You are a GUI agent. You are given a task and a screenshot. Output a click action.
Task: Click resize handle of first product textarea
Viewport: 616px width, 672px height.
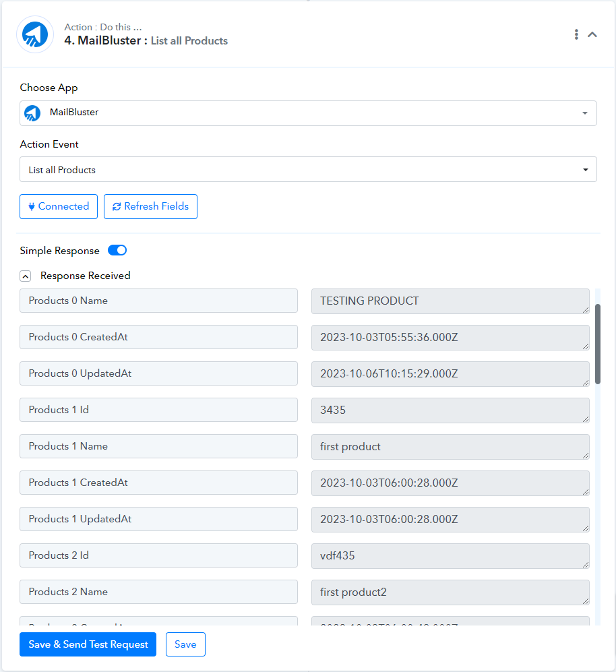(586, 456)
